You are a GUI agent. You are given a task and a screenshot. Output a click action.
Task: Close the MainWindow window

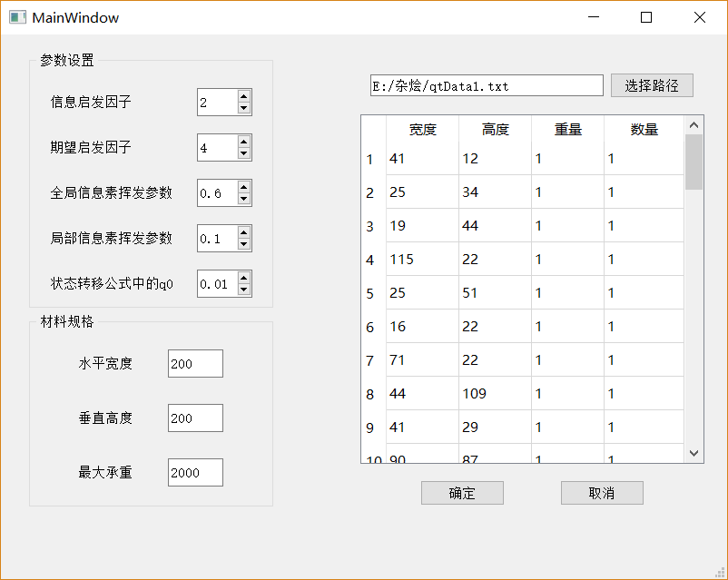700,17
